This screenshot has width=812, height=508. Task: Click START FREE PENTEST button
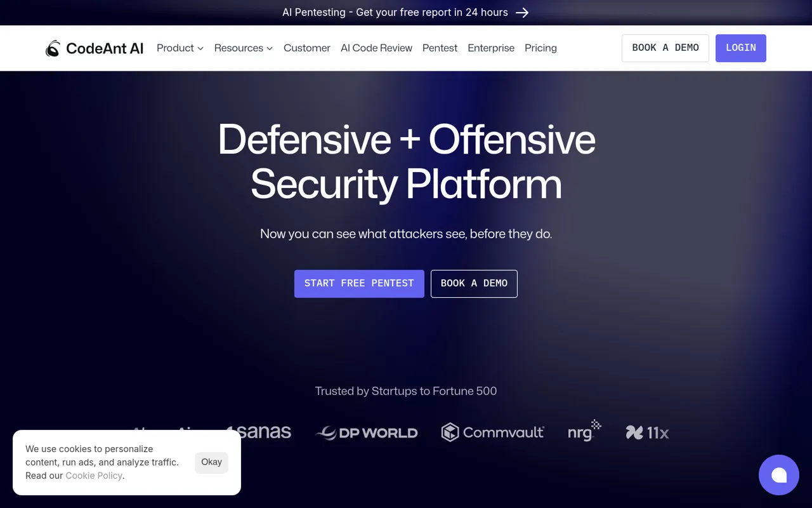359,284
